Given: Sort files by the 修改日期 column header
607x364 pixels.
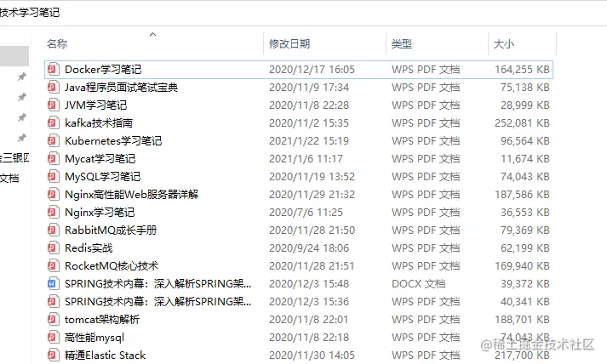Looking at the screenshot, I should tap(289, 43).
